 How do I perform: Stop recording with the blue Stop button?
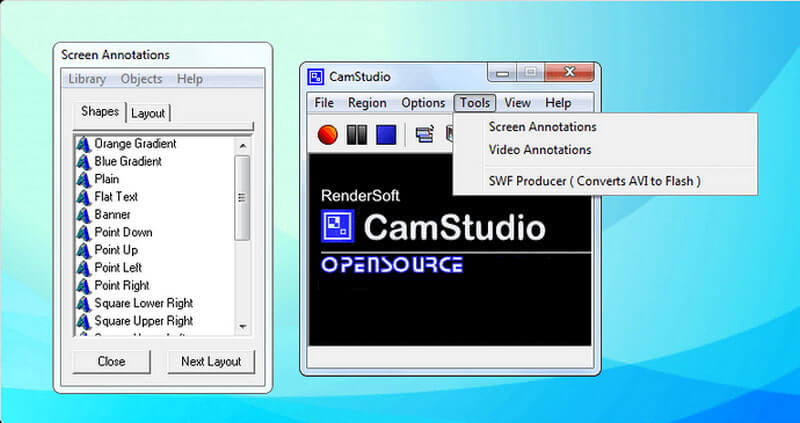tap(386, 135)
